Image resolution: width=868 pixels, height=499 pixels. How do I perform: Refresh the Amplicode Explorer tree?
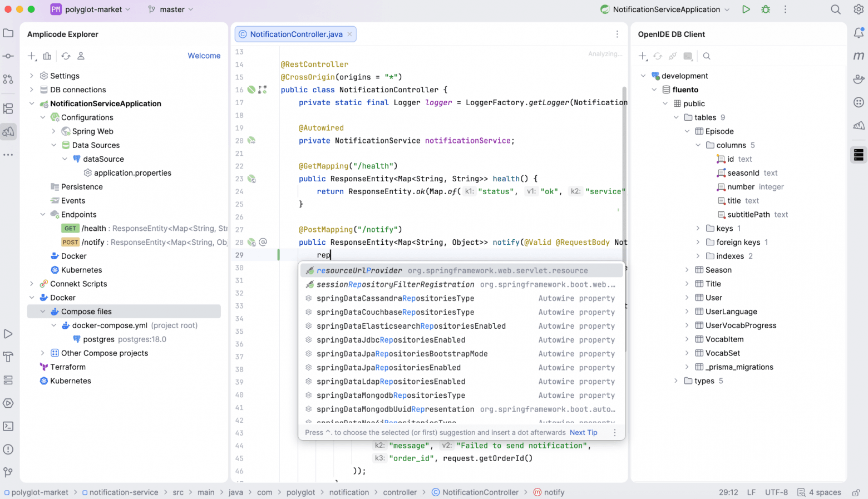[66, 56]
